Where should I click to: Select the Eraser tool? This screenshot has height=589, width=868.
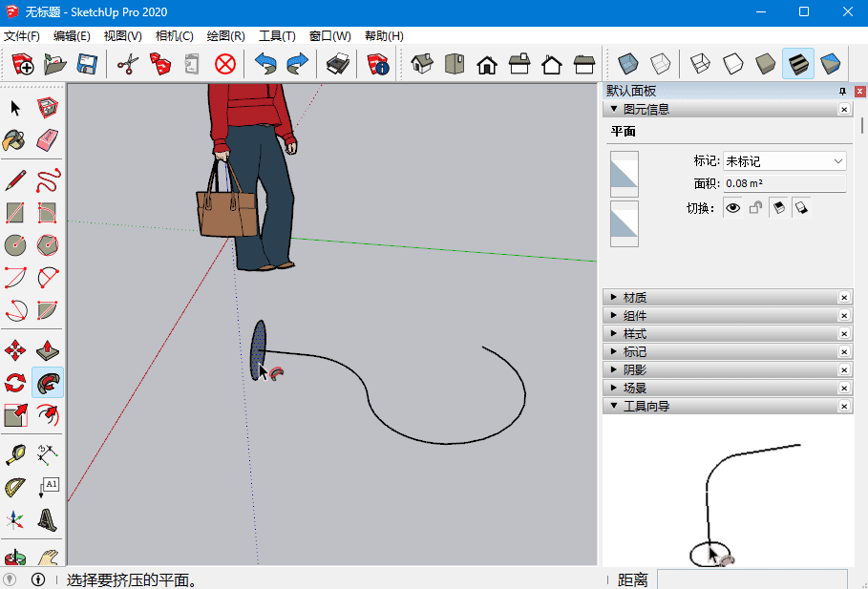(48, 140)
